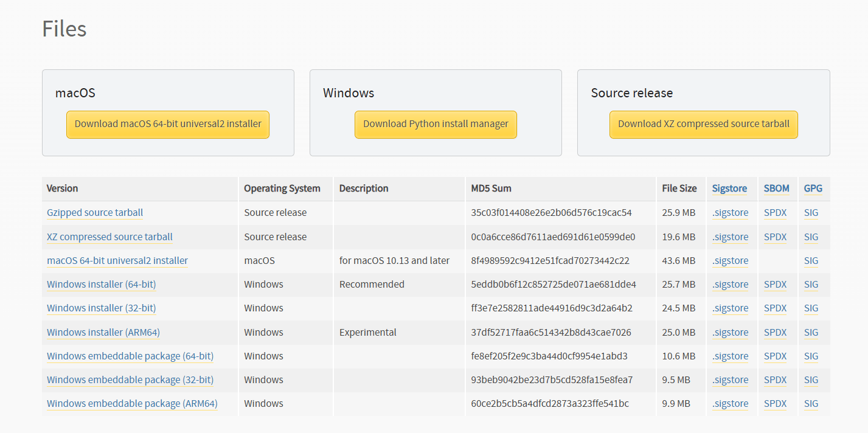Open the Windows installer (32-bit) link
Screen dimensions: 868x433
tap(101, 308)
